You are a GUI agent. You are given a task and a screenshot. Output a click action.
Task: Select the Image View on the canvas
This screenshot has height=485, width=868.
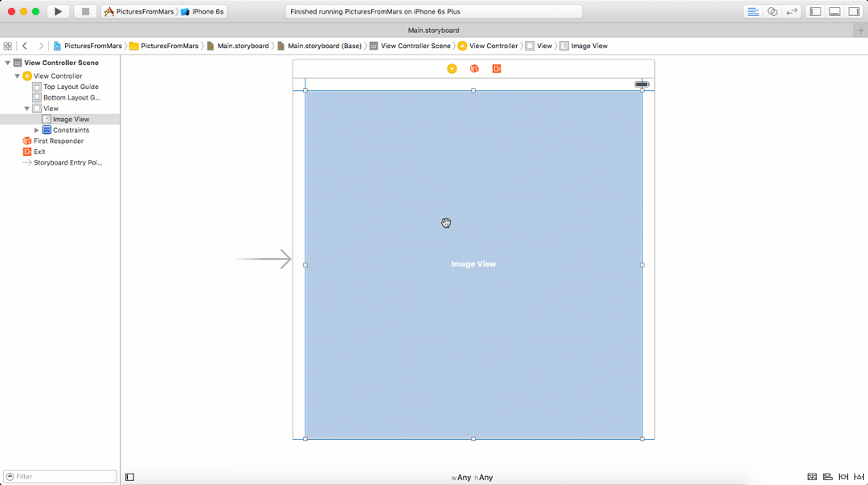point(473,264)
